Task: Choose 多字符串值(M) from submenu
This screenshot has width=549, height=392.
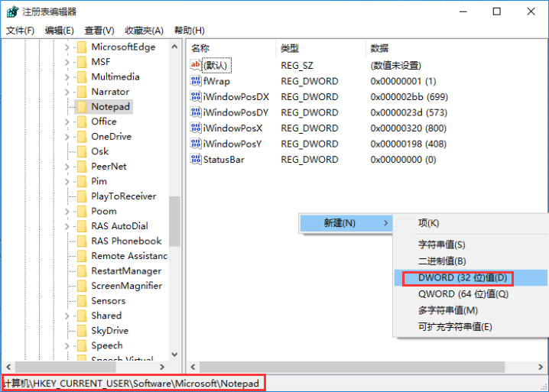Action: (470, 310)
